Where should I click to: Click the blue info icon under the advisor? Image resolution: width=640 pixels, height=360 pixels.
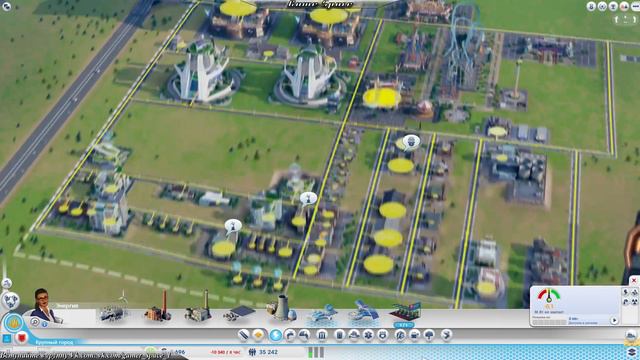pyautogui.click(x=44, y=324)
